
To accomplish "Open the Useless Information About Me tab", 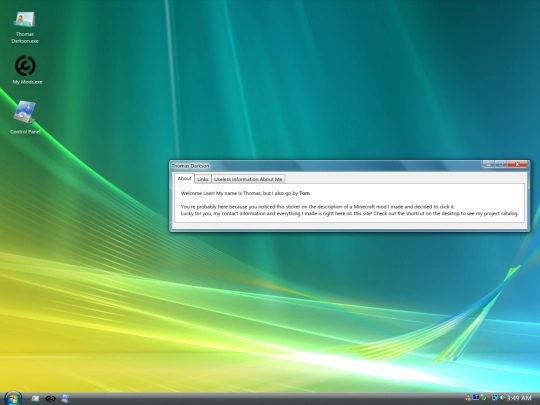I will 248,179.
